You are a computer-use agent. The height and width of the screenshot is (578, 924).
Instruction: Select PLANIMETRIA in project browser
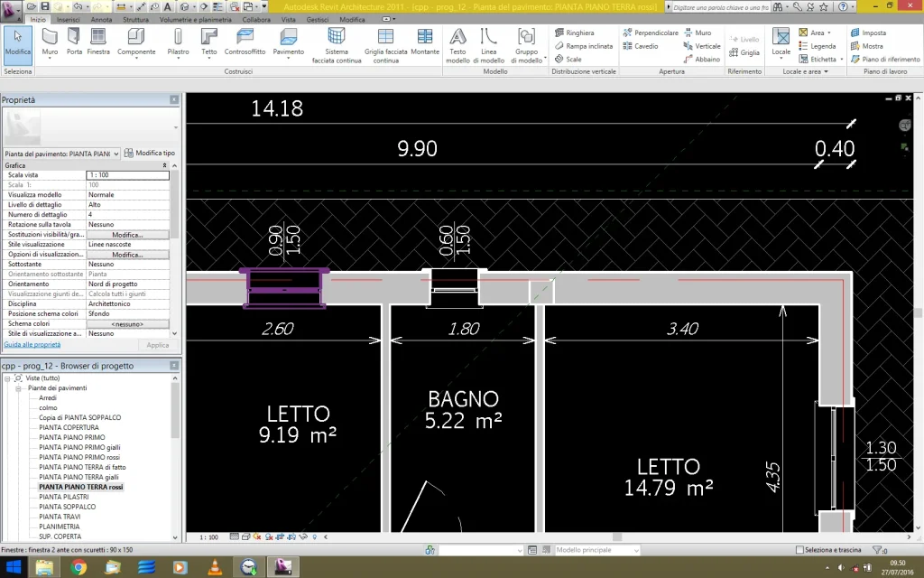pyautogui.click(x=60, y=527)
